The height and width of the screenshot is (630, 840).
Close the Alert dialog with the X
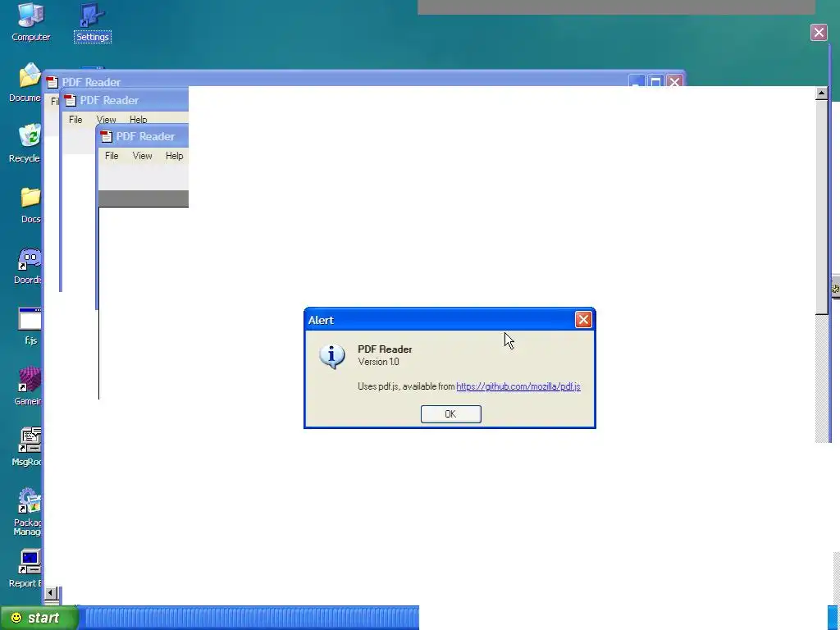[x=583, y=320]
